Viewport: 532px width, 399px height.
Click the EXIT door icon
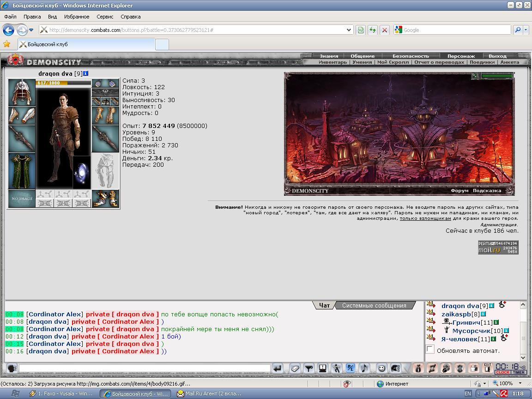tap(488, 368)
